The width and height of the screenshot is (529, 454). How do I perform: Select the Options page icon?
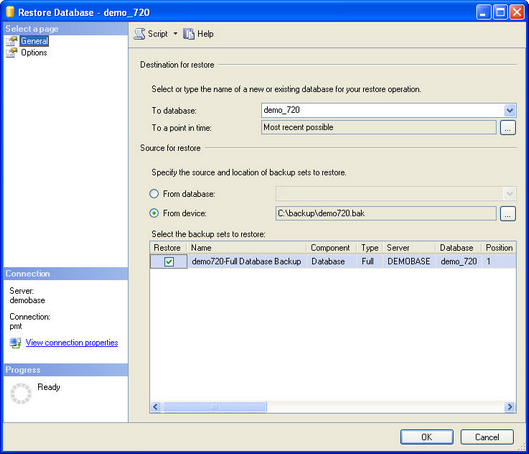point(11,53)
